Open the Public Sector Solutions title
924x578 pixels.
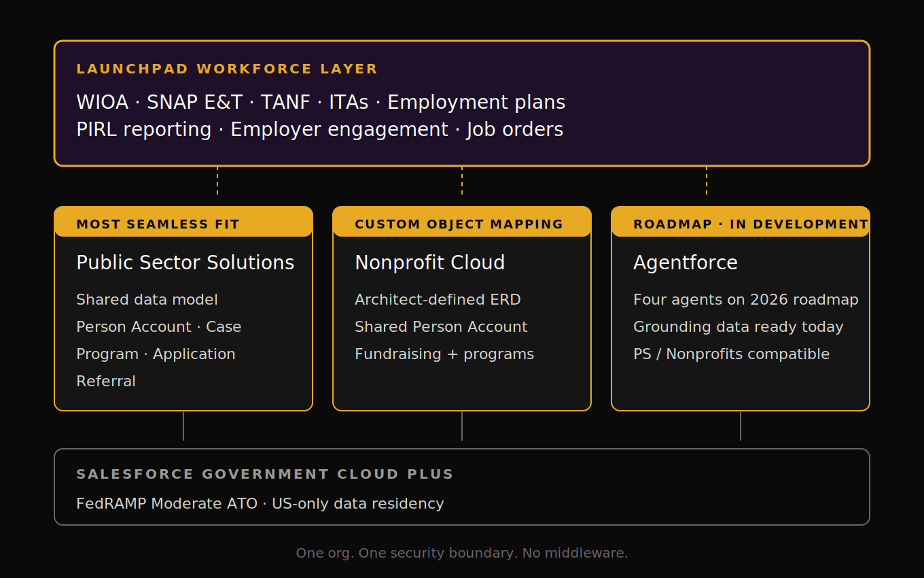(185, 263)
